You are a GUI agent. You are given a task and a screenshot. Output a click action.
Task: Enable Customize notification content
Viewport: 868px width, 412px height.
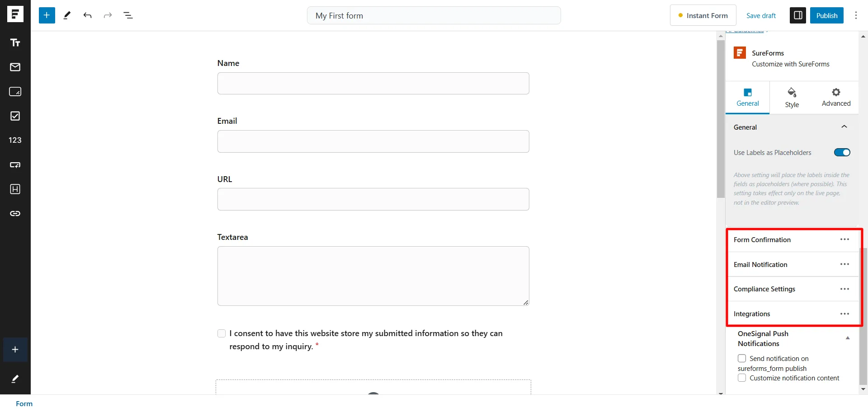[x=742, y=378]
